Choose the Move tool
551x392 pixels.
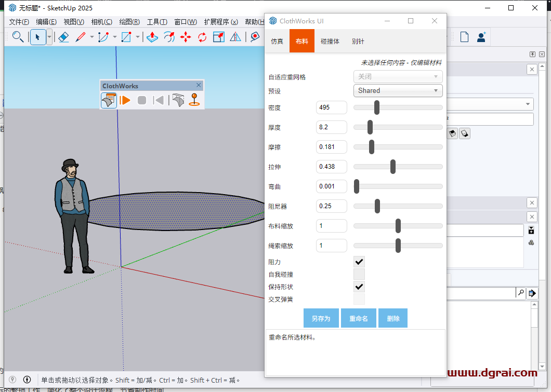coord(186,37)
